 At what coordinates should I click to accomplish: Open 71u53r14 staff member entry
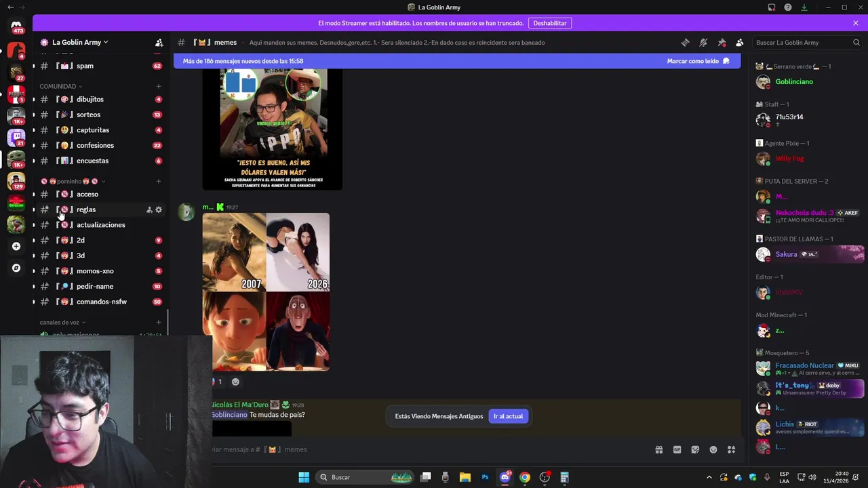(x=808, y=120)
